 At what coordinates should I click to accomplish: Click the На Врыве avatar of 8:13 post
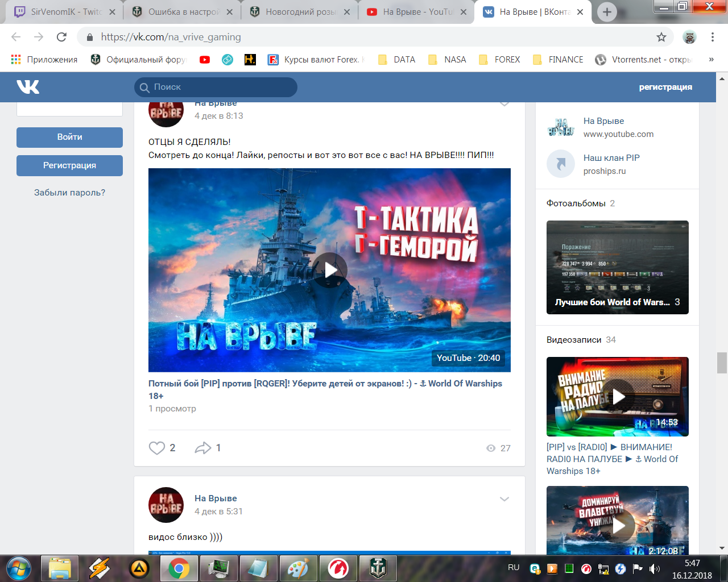pyautogui.click(x=166, y=114)
